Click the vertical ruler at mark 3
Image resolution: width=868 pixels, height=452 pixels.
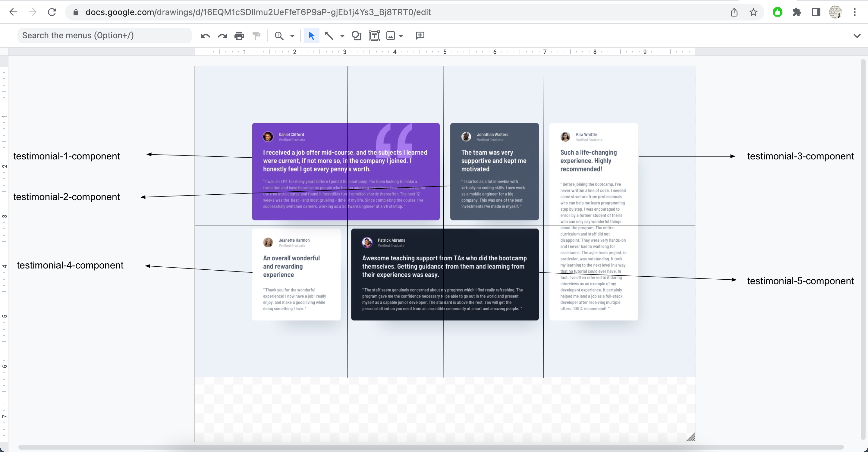point(5,216)
